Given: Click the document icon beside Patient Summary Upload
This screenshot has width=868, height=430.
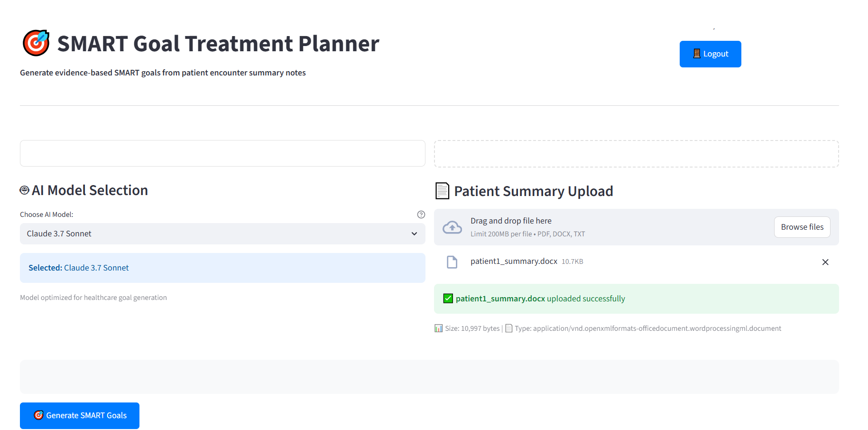Looking at the screenshot, I should pos(442,191).
